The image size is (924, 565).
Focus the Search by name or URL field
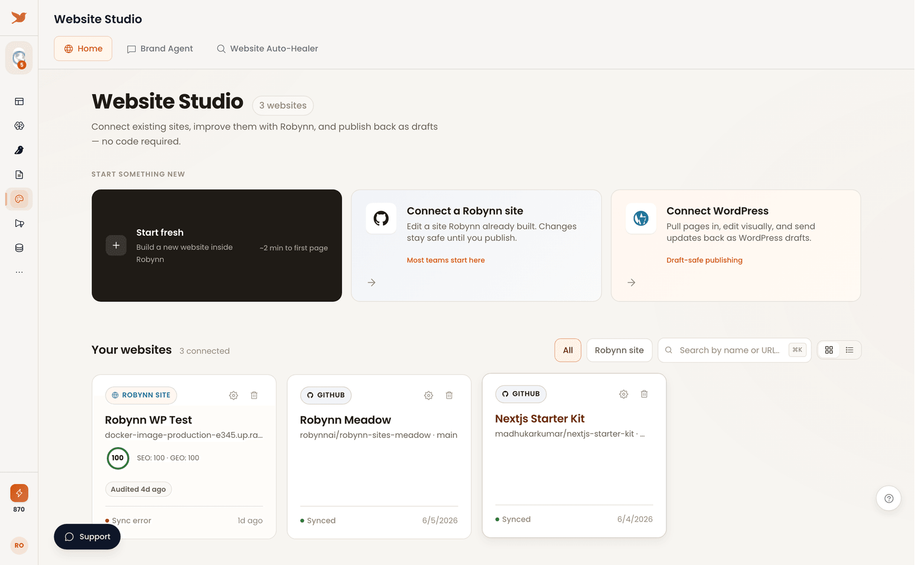click(x=734, y=350)
